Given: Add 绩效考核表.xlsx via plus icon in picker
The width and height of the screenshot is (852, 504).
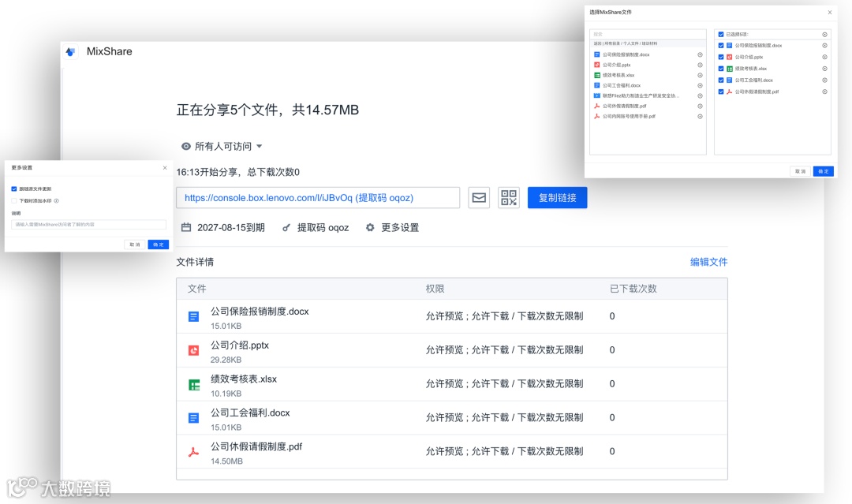Looking at the screenshot, I should click(700, 76).
